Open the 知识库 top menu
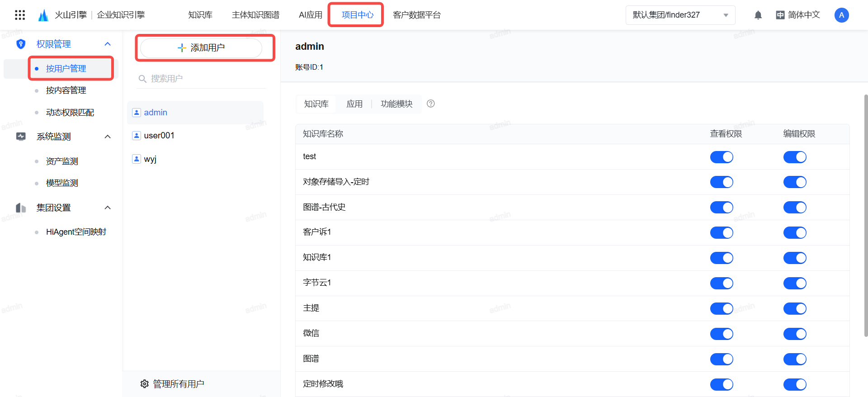 pyautogui.click(x=200, y=15)
